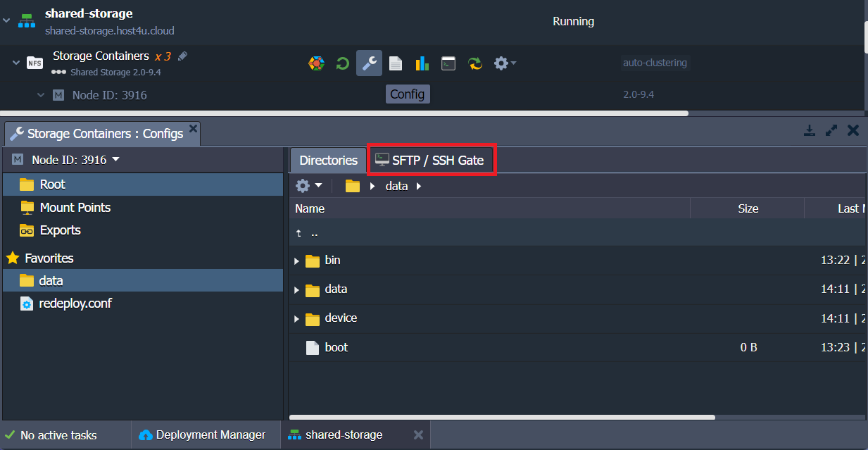The width and height of the screenshot is (868, 450).
Task: Click the NFS badge icon
Action: (34, 62)
